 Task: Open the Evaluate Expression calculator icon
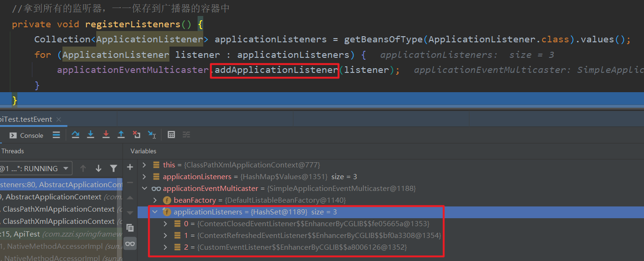click(x=171, y=135)
